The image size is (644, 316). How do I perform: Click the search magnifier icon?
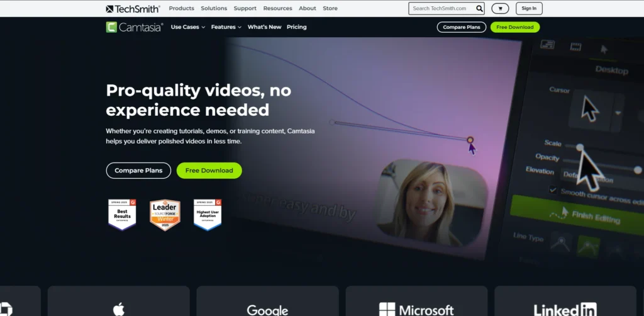(479, 8)
